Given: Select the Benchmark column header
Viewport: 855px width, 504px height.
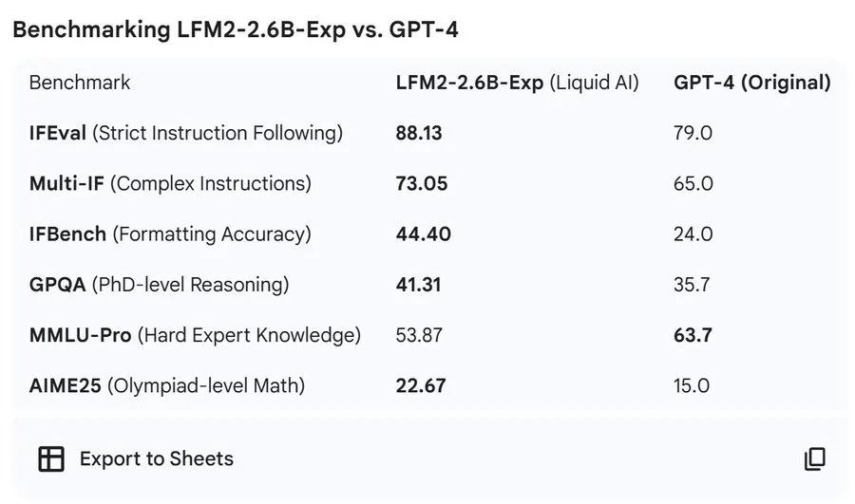Looking at the screenshot, I should pyautogui.click(x=80, y=83).
